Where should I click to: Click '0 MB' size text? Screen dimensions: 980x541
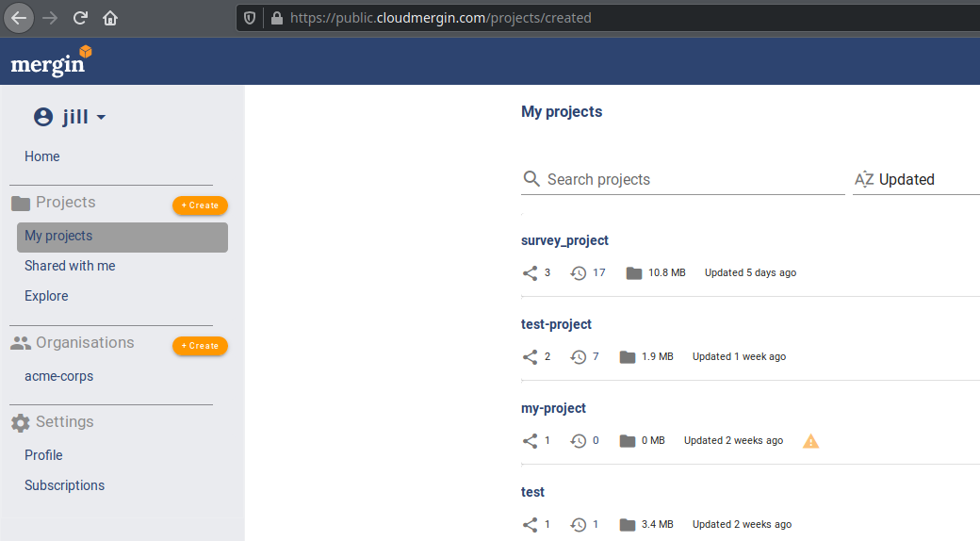[652, 440]
